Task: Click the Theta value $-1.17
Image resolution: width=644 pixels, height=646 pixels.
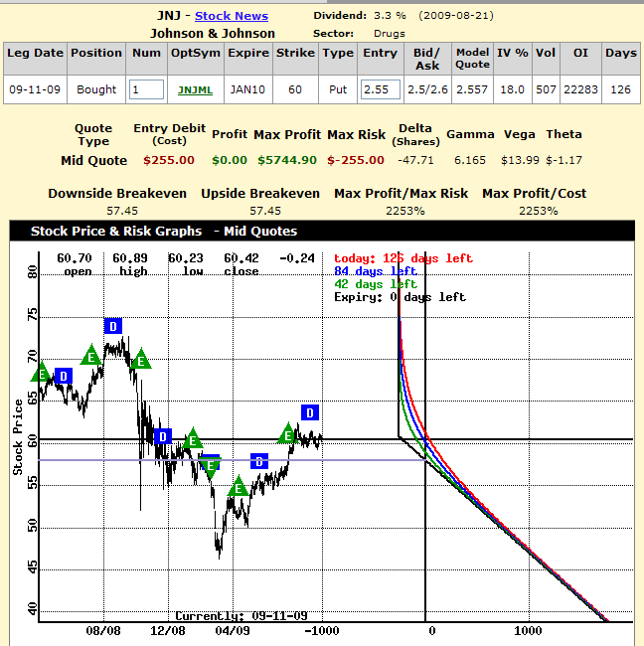Action: click(564, 160)
